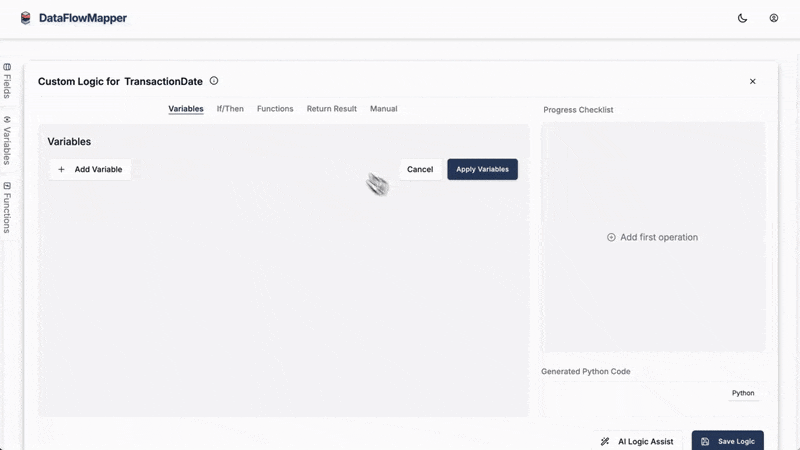Switch to the Variables top tab
Viewport: 800px width, 450px height.
[186, 109]
